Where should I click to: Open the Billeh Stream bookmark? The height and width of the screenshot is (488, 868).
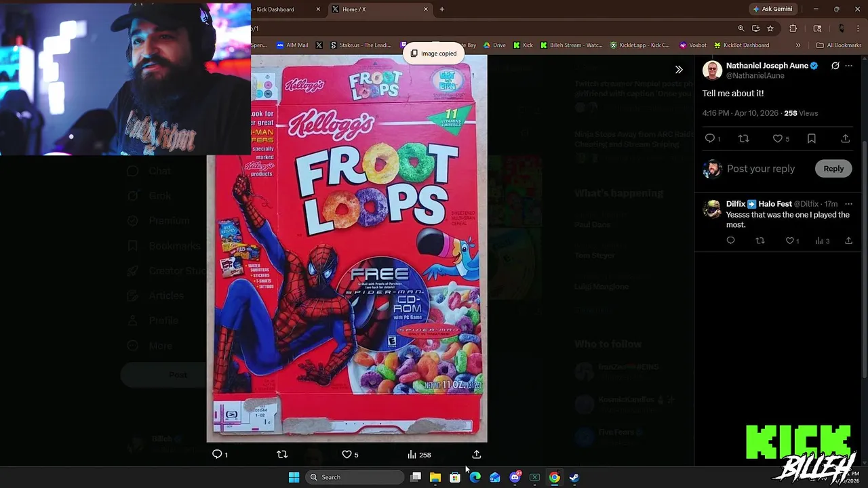tap(571, 45)
